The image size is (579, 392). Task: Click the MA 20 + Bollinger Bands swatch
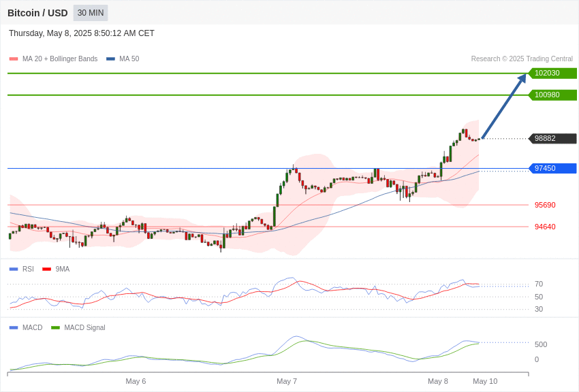14,59
